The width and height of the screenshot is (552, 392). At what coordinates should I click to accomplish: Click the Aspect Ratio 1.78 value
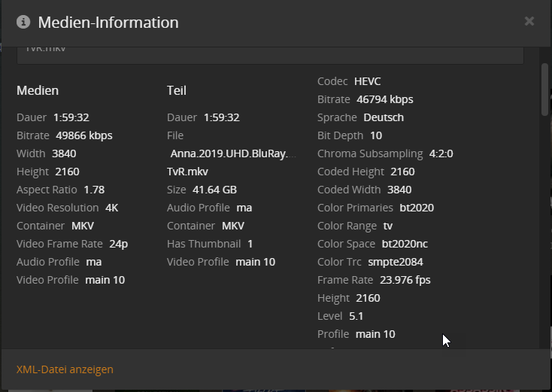94,190
